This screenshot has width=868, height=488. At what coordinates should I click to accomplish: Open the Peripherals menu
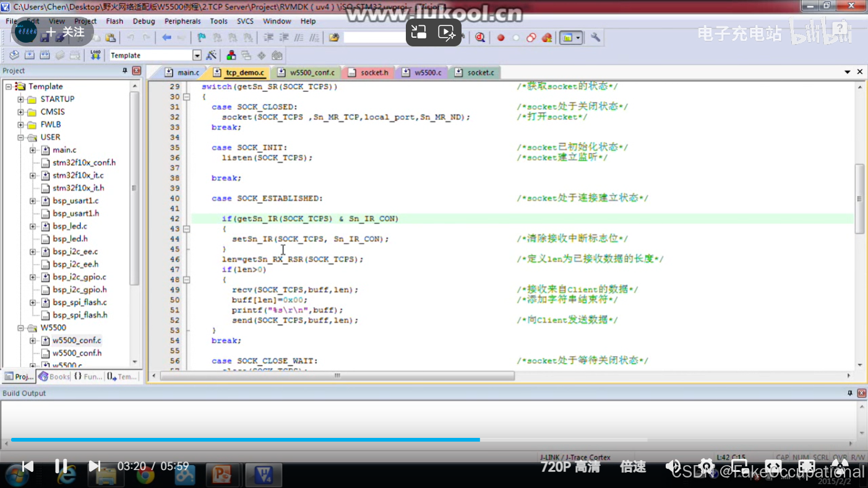pyautogui.click(x=183, y=21)
